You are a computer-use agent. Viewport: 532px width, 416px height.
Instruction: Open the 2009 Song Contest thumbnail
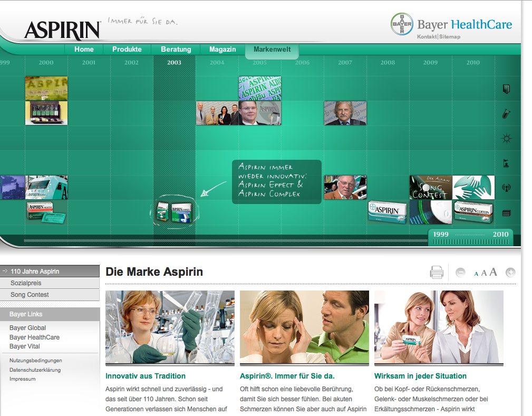click(x=431, y=187)
